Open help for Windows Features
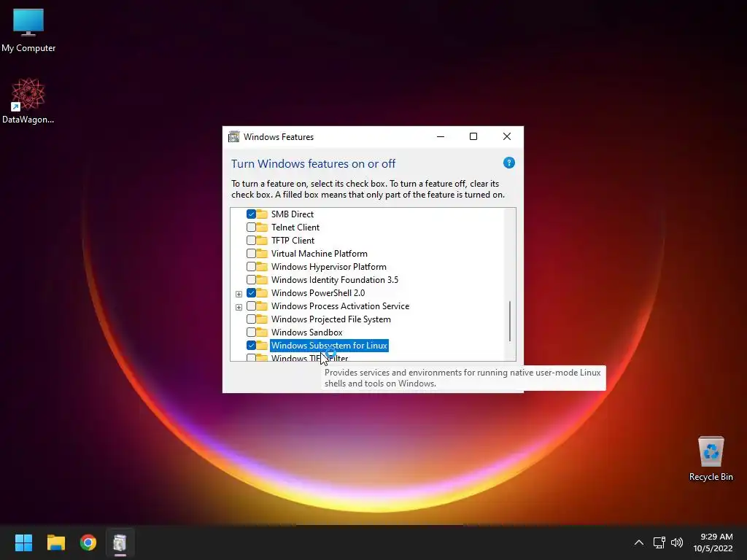The image size is (747, 560). point(508,163)
